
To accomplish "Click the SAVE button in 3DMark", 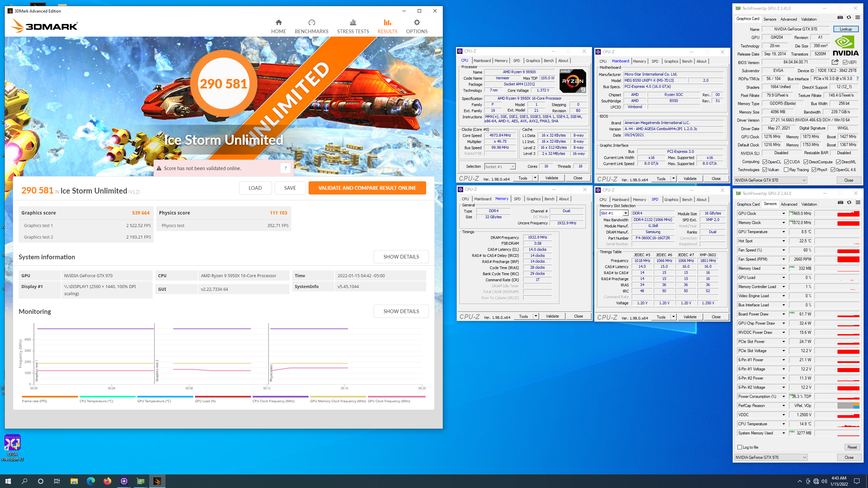I will click(x=290, y=188).
